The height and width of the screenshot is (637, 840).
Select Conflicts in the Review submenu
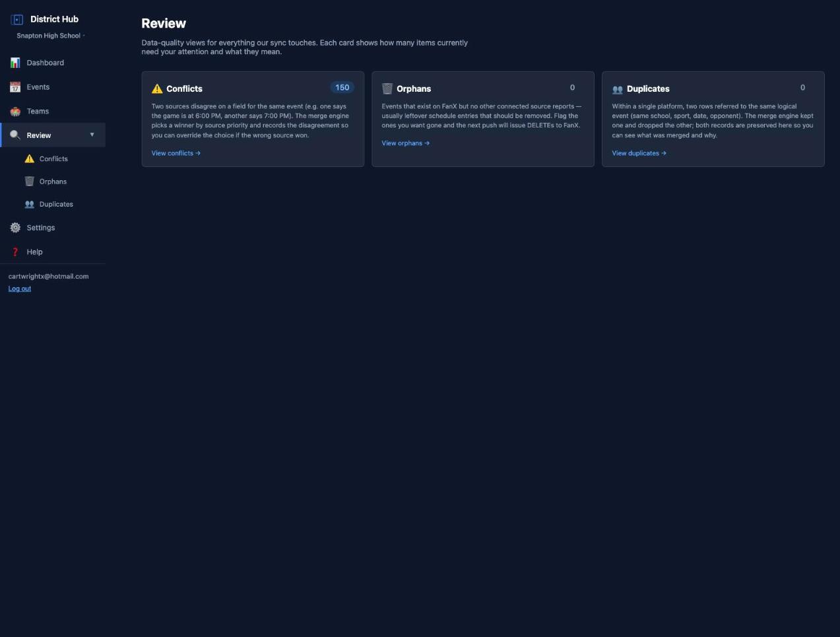click(53, 158)
